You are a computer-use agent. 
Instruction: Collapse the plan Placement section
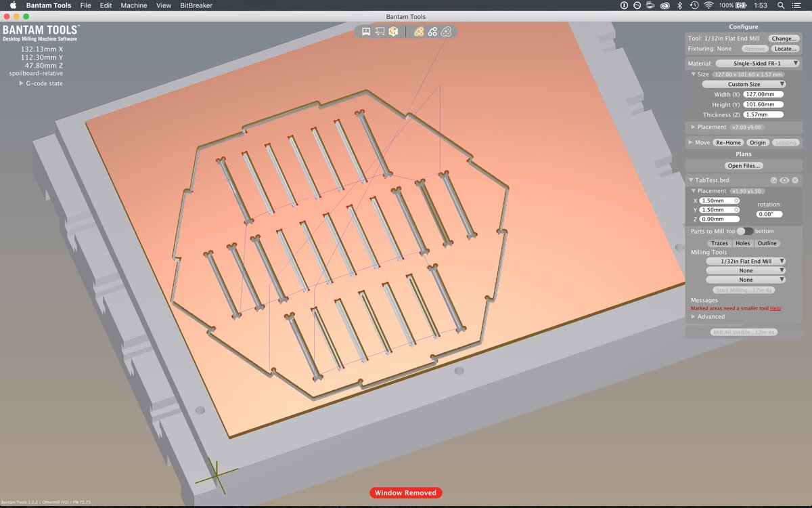point(693,191)
